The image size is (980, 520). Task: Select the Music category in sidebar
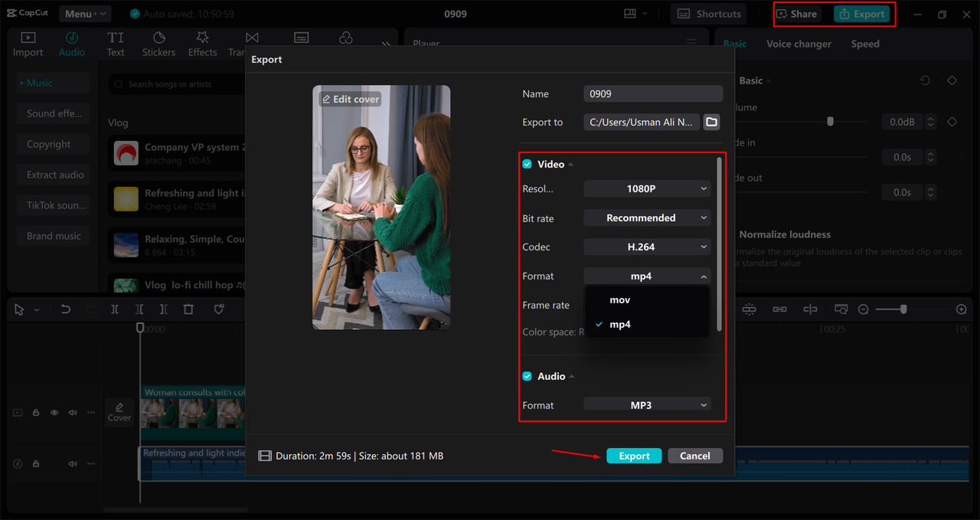click(x=53, y=83)
